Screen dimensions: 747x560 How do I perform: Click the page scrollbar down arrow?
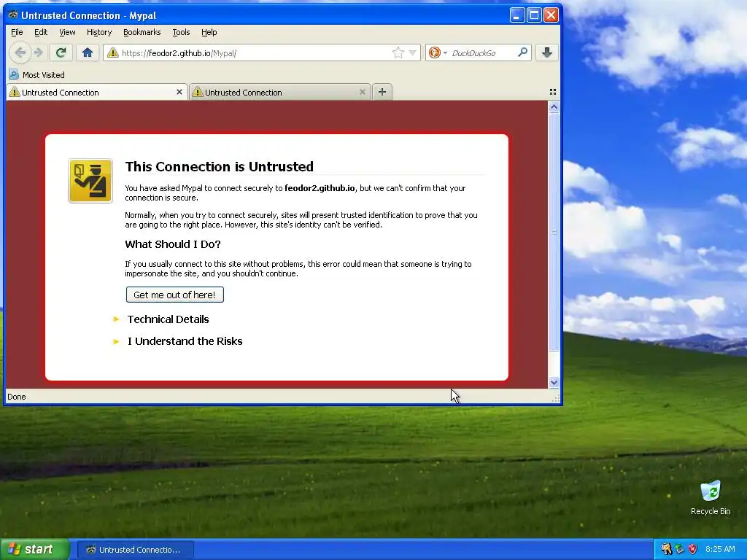554,382
